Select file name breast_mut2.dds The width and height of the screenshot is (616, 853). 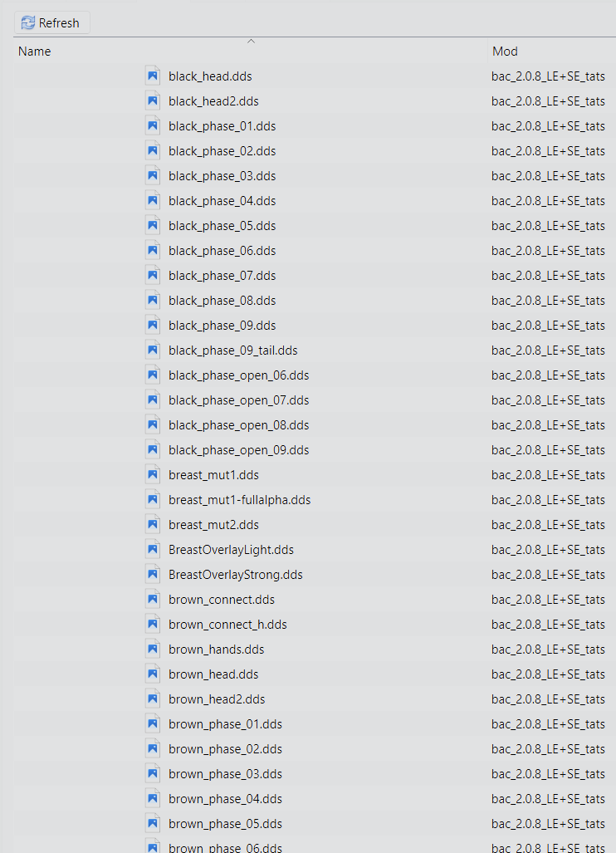pos(213,525)
